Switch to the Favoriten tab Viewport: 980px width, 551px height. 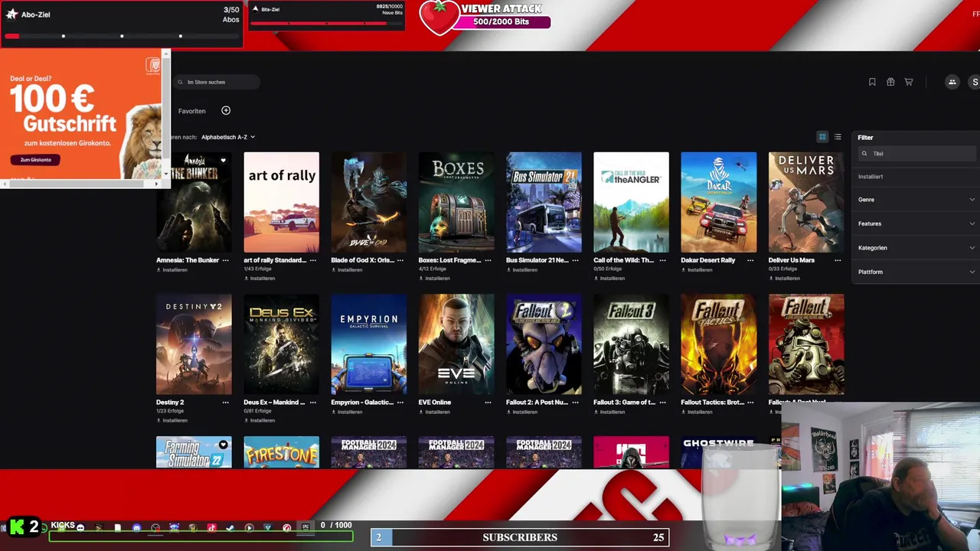(191, 111)
